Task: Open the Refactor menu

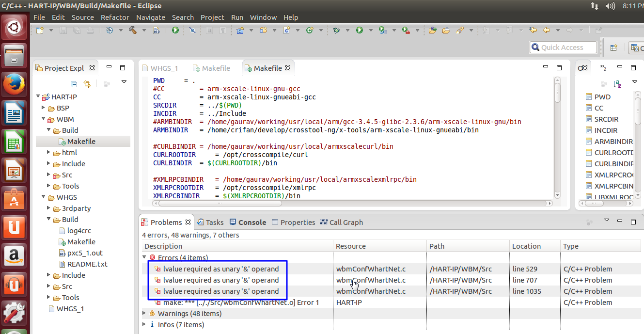Action: 115,17
